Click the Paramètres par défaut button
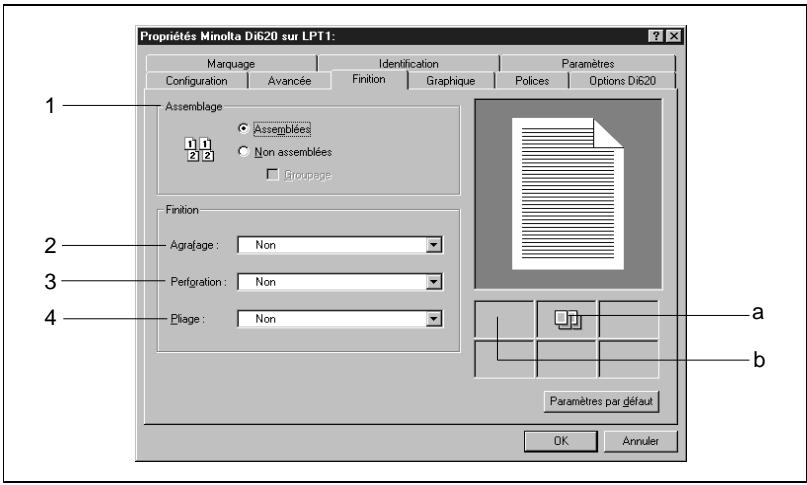The height and width of the screenshot is (485, 807). click(x=601, y=401)
